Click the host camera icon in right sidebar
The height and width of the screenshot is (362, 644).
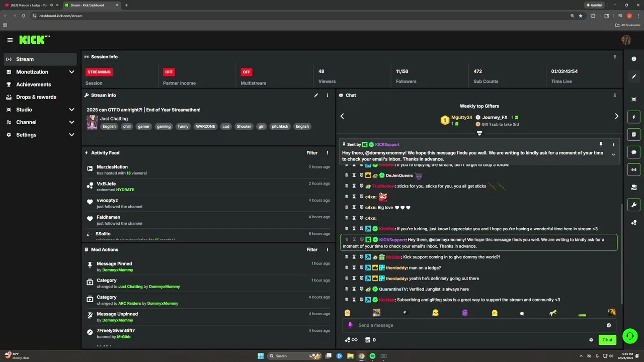633,187
